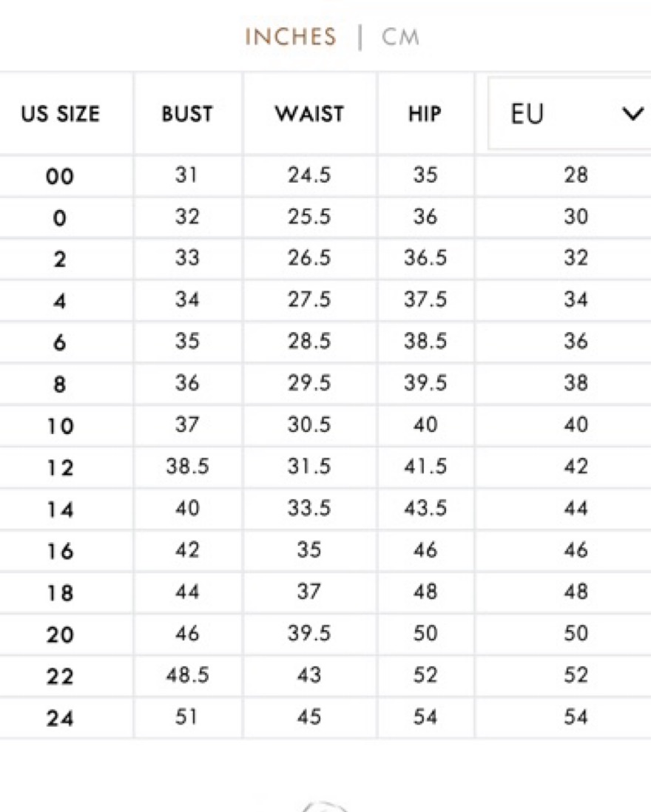
Task: Click the 39.5 waist cell for size 20
Action: click(309, 633)
